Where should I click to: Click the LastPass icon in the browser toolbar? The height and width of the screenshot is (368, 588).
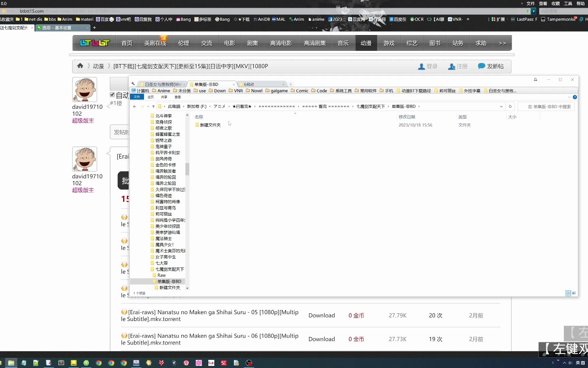(513, 19)
